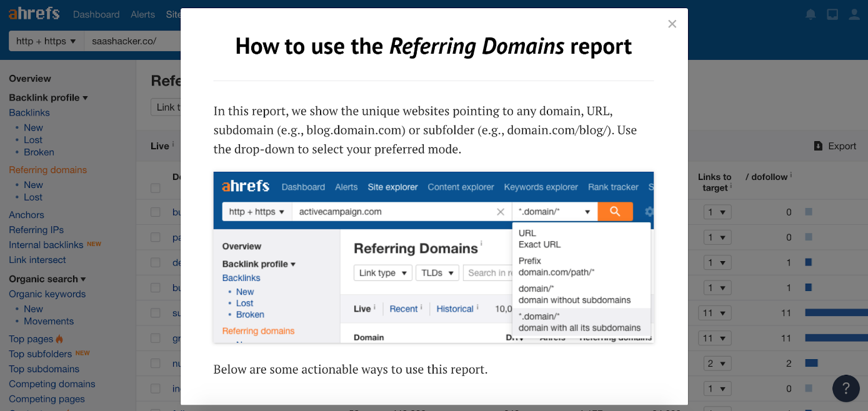
Task: Open the http + https protocol dropdown
Action: pyautogui.click(x=46, y=41)
